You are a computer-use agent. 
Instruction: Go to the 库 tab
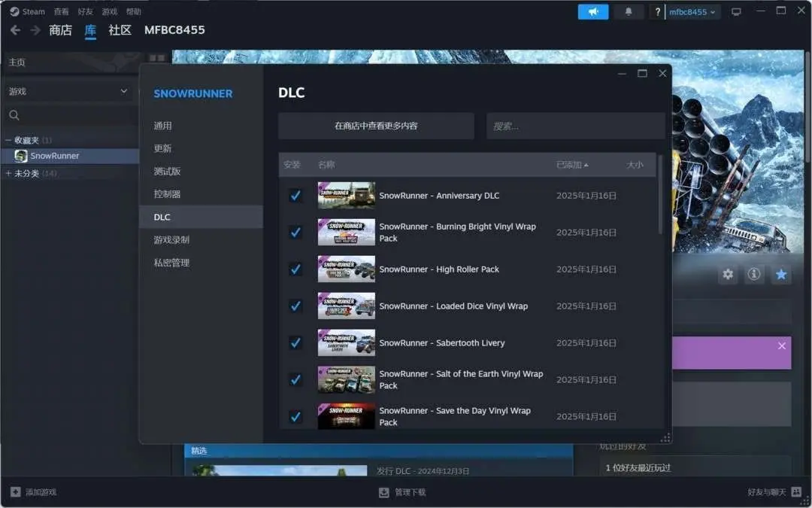pyautogui.click(x=90, y=30)
